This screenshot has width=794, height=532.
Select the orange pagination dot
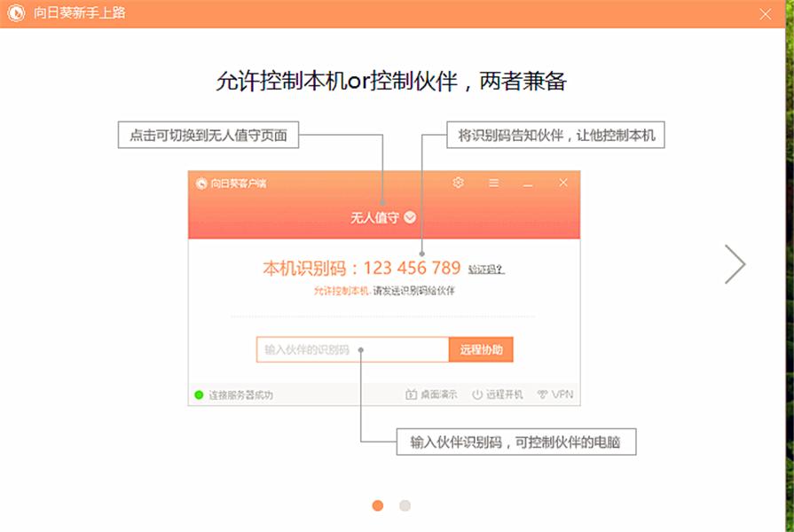[379, 505]
